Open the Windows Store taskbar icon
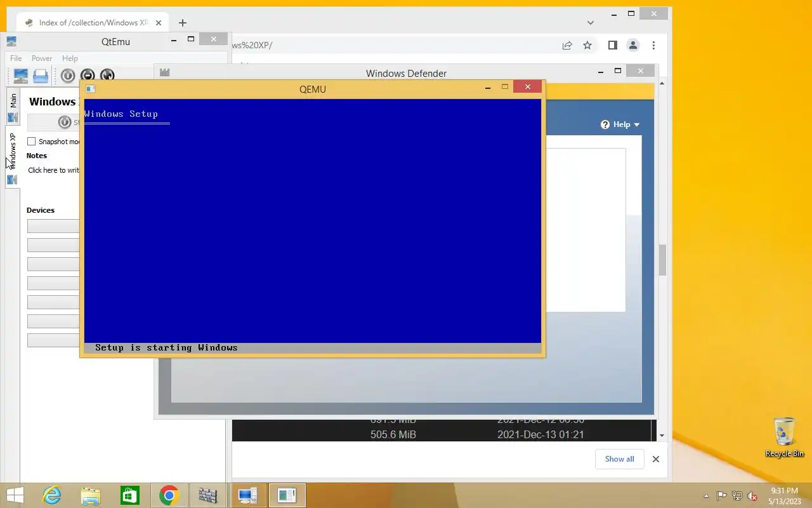The image size is (812, 508). coord(130,495)
